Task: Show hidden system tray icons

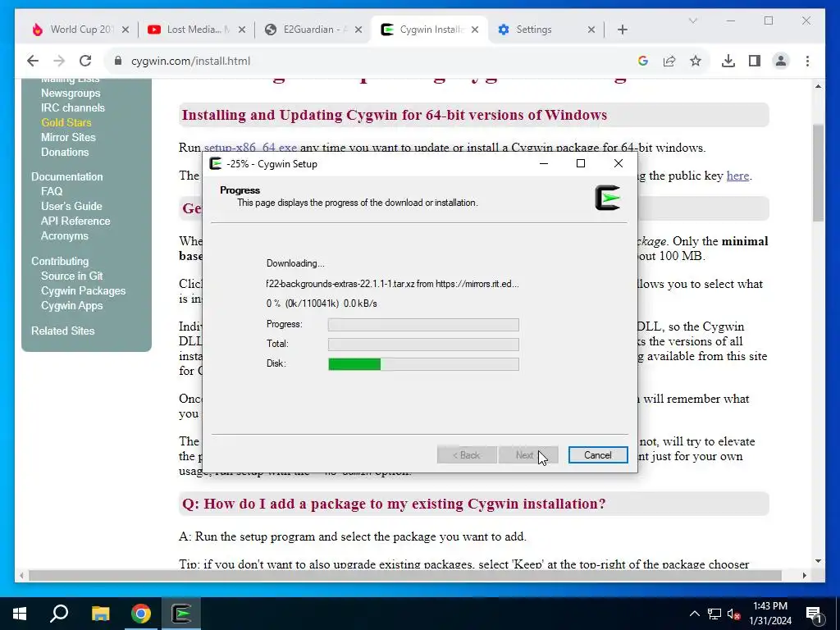Action: pos(694,614)
